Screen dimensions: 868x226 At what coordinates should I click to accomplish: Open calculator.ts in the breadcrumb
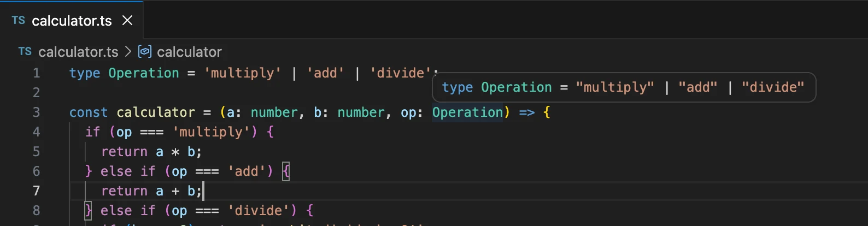point(78,52)
